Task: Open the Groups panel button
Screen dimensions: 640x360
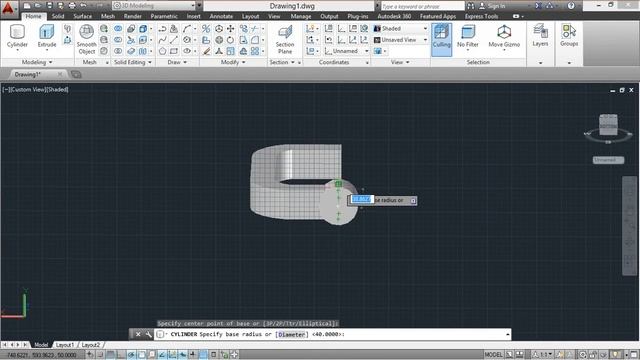Action: [569, 35]
